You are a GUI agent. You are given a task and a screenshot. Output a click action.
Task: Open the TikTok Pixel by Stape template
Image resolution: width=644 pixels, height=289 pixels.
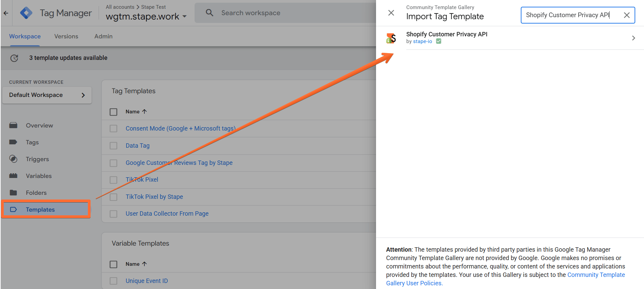(154, 197)
